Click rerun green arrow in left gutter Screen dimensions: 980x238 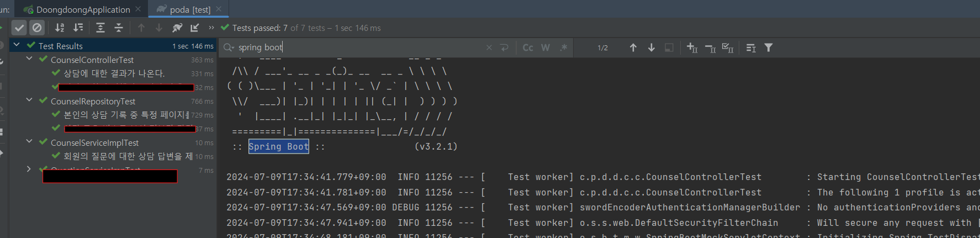click(2, 28)
